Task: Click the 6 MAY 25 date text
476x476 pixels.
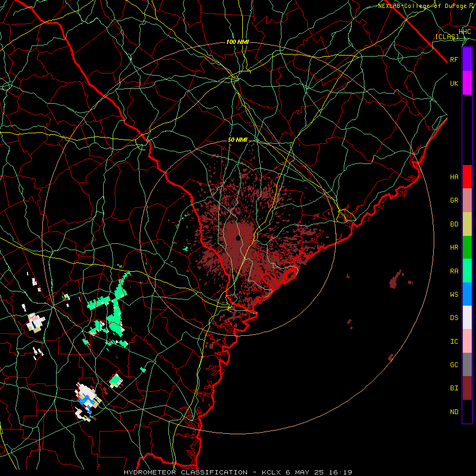Action: click(x=305, y=472)
